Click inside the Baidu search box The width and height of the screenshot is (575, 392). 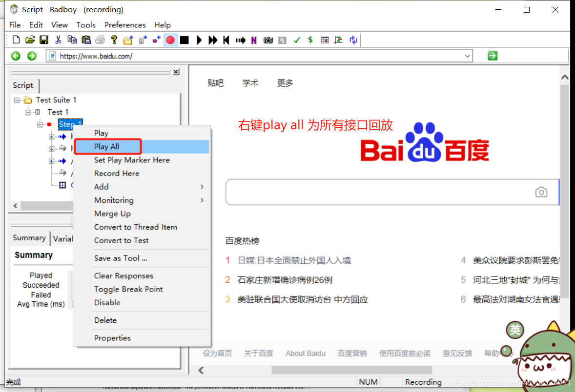point(381,192)
